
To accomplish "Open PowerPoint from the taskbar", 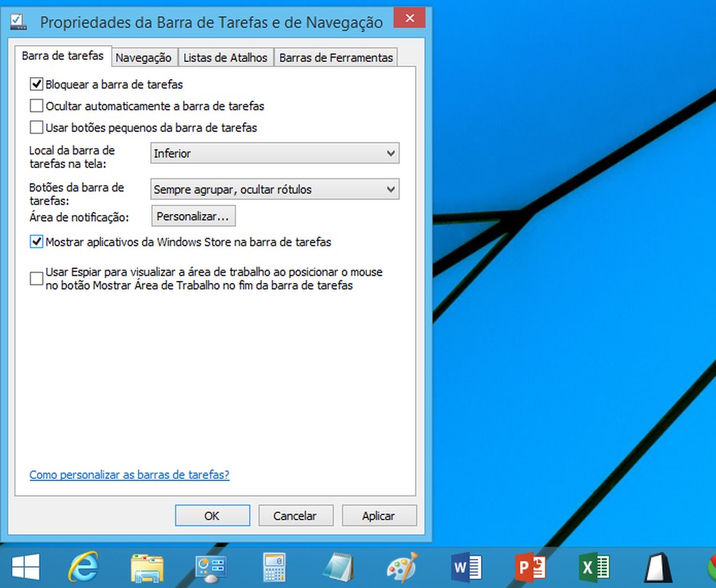I will 530,567.
